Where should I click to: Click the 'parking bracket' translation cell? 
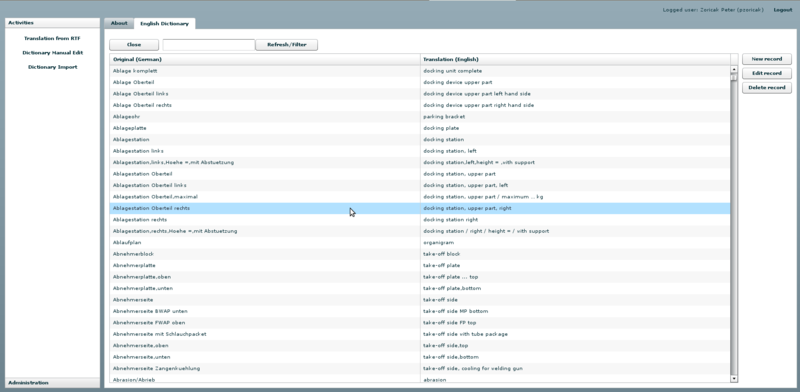coord(576,117)
